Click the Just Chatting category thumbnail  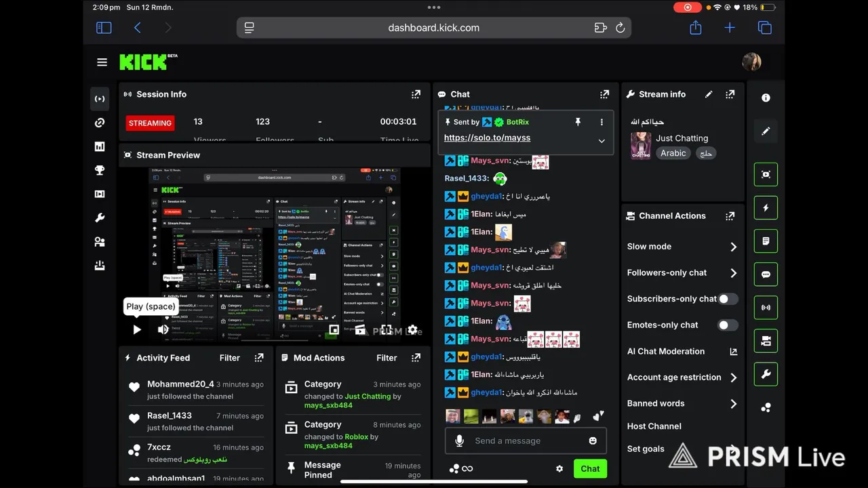click(641, 146)
